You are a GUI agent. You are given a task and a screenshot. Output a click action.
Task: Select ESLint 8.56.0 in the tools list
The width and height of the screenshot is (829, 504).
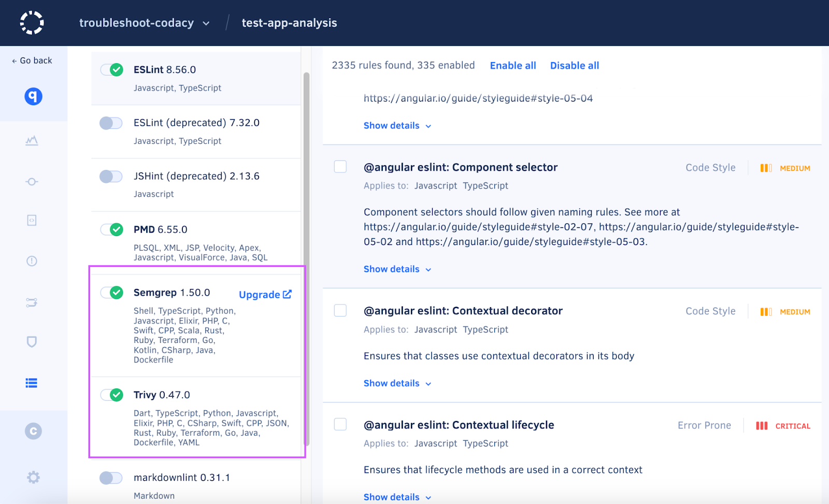tap(196, 78)
